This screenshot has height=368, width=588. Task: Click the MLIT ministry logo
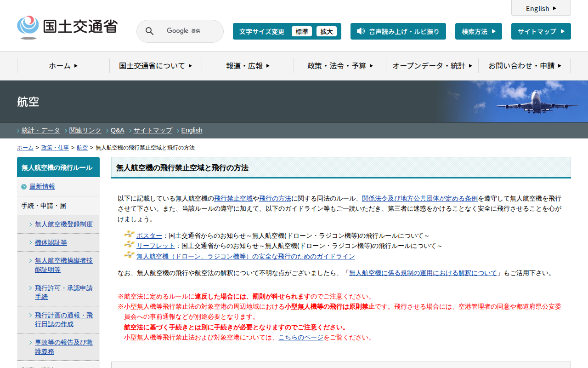67,27
